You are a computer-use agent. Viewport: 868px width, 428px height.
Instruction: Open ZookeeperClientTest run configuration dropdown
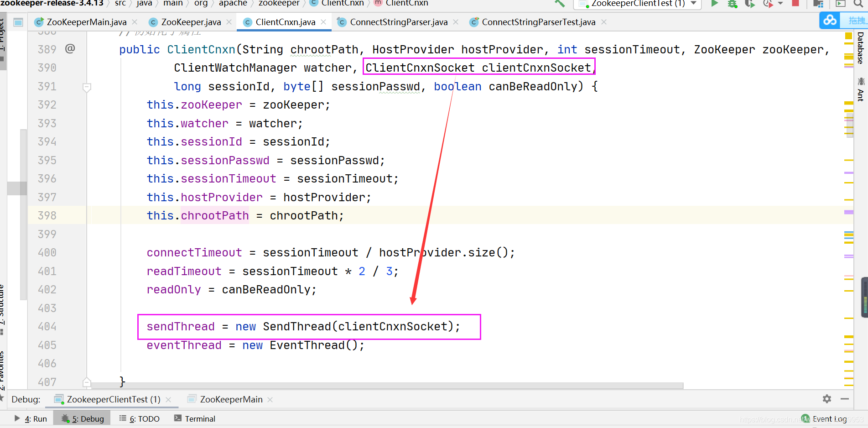click(x=637, y=4)
